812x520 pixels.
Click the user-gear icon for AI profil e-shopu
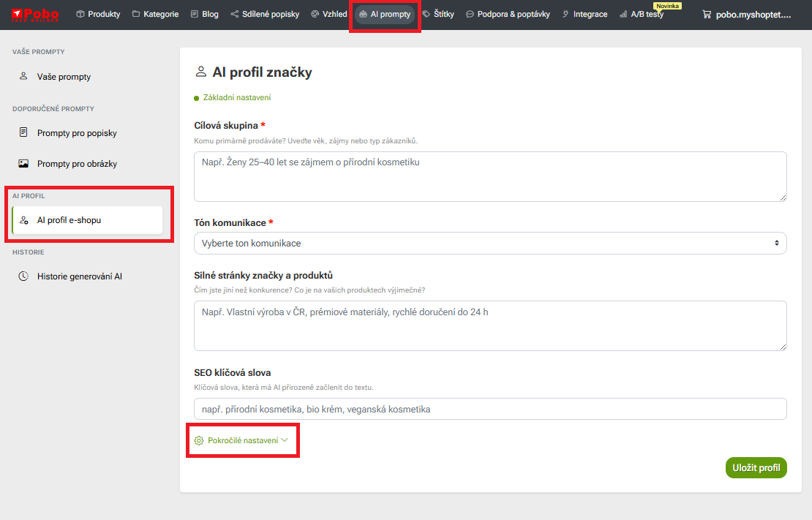(x=23, y=220)
